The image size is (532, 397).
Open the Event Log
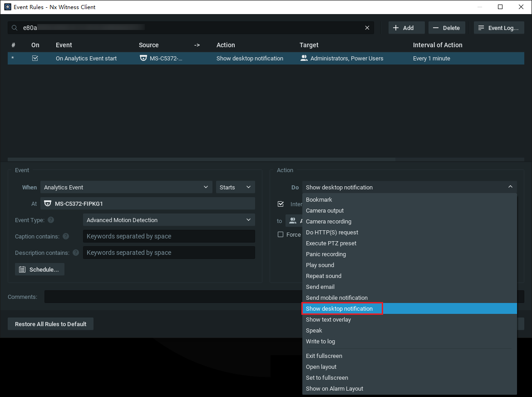pyautogui.click(x=499, y=28)
